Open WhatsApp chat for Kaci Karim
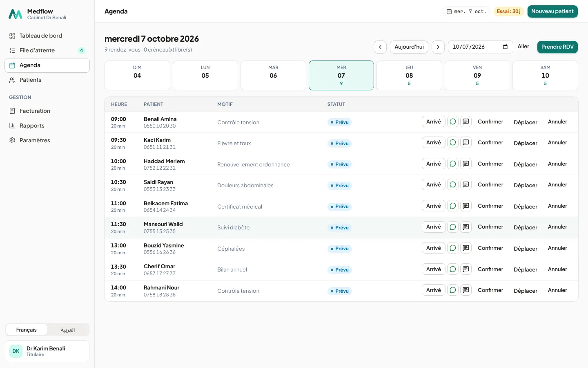Image resolution: width=588 pixels, height=368 pixels. click(x=453, y=143)
